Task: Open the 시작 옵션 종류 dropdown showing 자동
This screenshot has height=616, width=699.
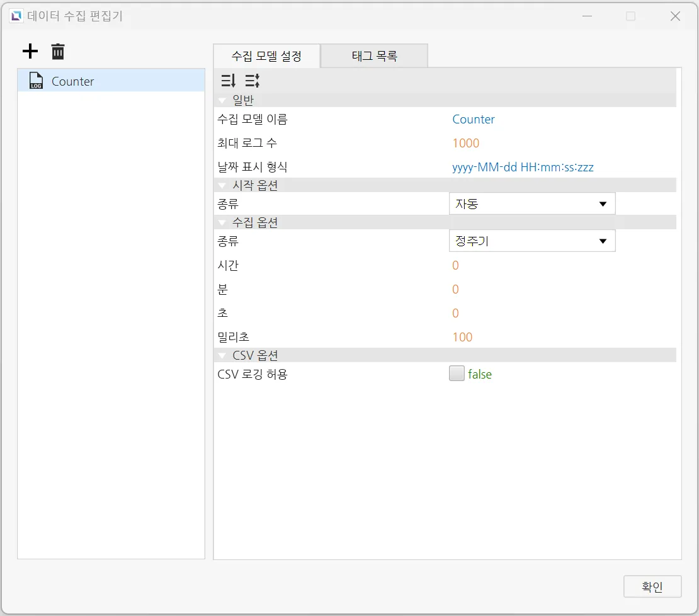Action: 531,204
